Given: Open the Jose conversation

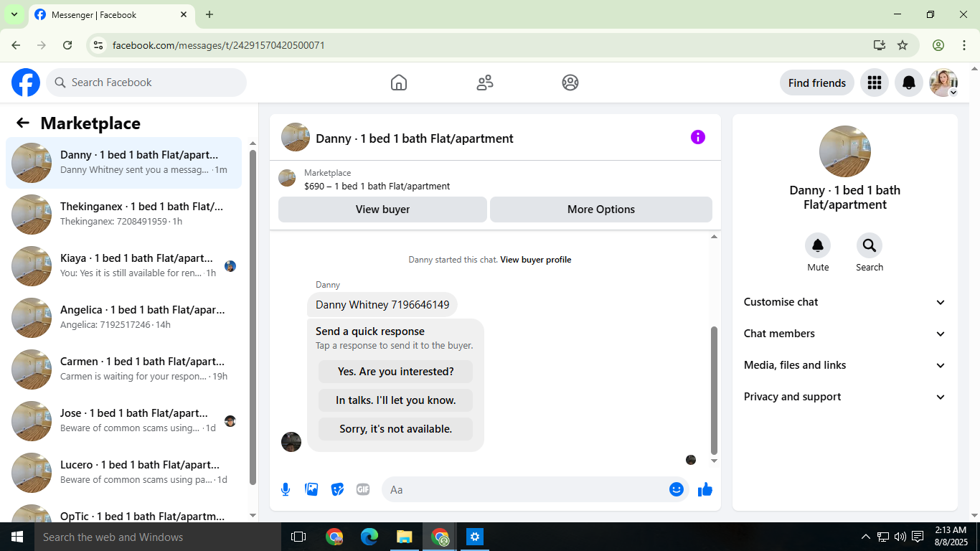Looking at the screenshot, I should point(124,421).
